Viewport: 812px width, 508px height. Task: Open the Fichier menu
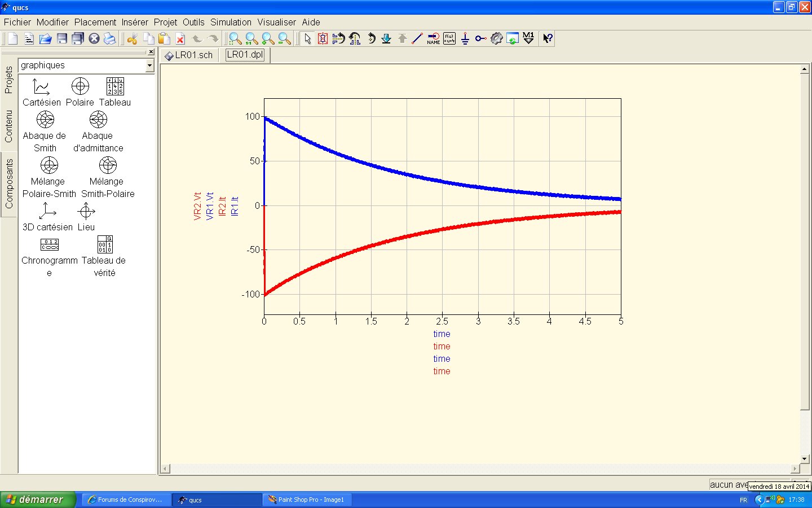(17, 22)
